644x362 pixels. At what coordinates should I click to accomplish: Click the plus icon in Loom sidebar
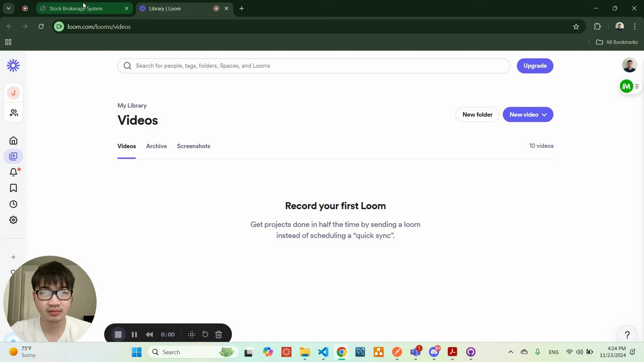coord(14,257)
